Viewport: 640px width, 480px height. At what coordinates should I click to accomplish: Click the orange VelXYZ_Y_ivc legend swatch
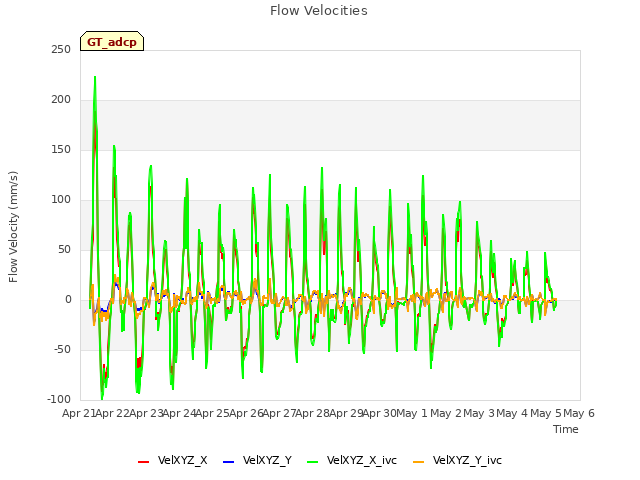click(x=418, y=462)
